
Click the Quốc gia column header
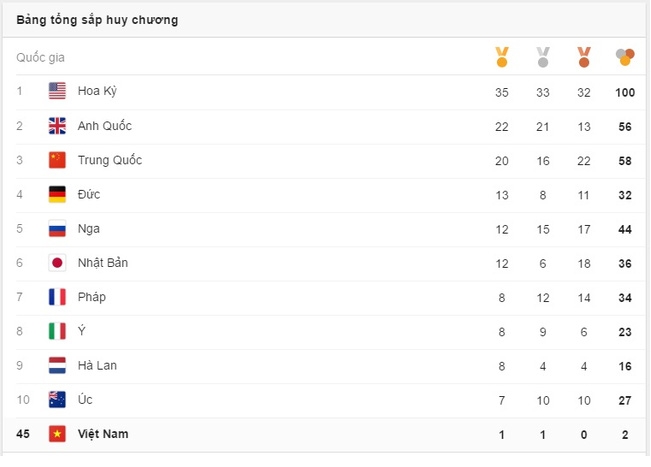pyautogui.click(x=41, y=58)
